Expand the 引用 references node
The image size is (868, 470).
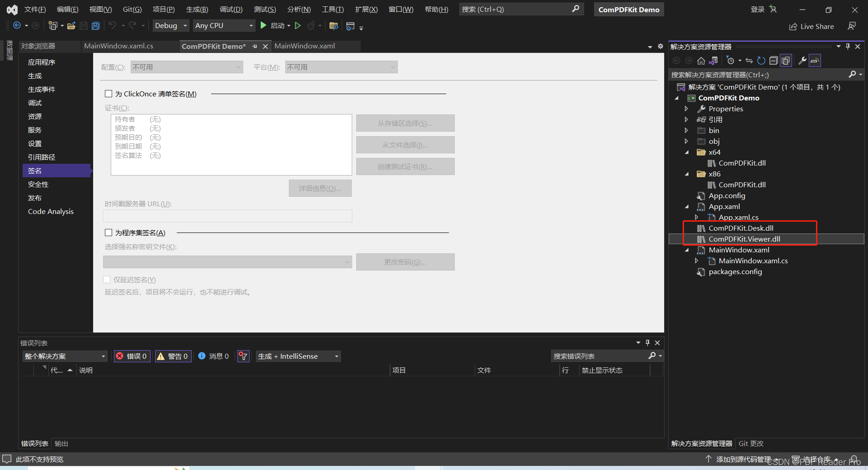pos(686,119)
